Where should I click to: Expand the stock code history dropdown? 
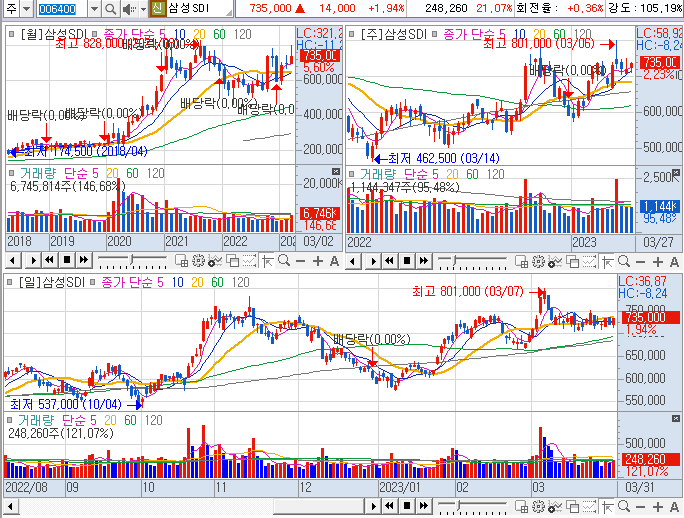coord(94,8)
